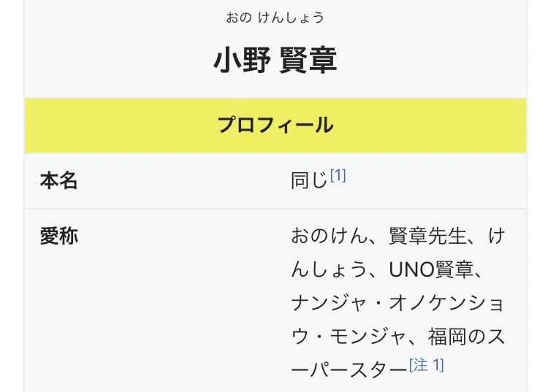Click the yellow profile header band
Screen dimensions: 548x392
110,125
